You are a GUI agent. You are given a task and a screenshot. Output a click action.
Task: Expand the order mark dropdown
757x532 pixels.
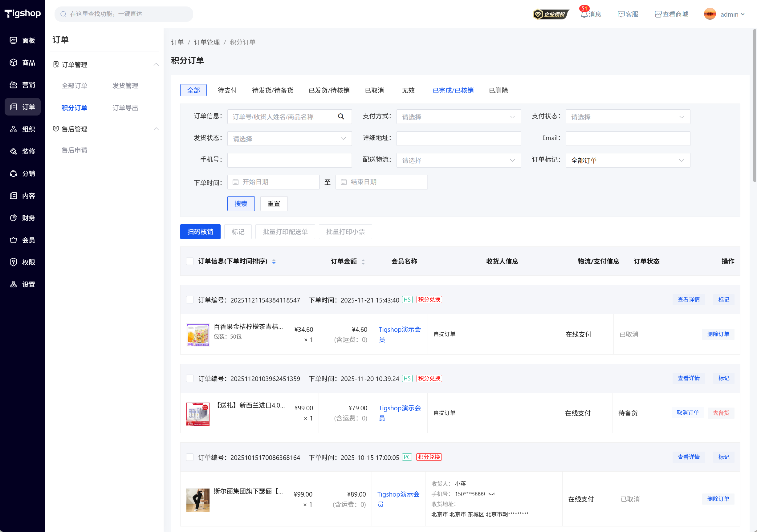coord(627,160)
